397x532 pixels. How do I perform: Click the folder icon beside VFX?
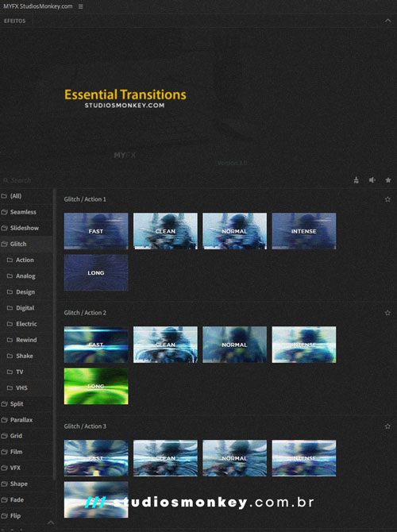coord(4,468)
